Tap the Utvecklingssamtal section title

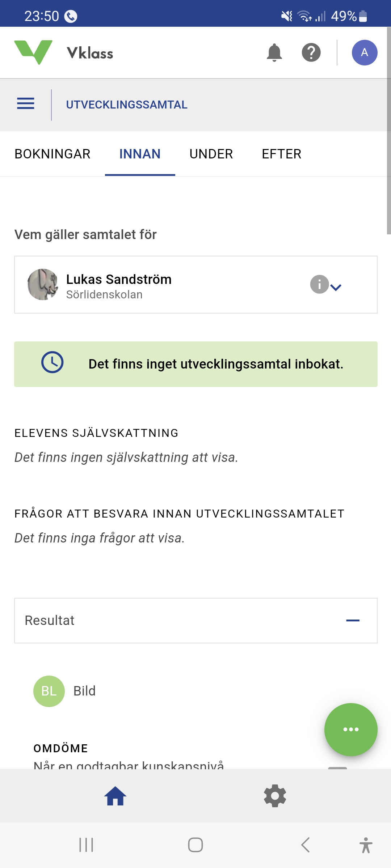[x=126, y=105]
